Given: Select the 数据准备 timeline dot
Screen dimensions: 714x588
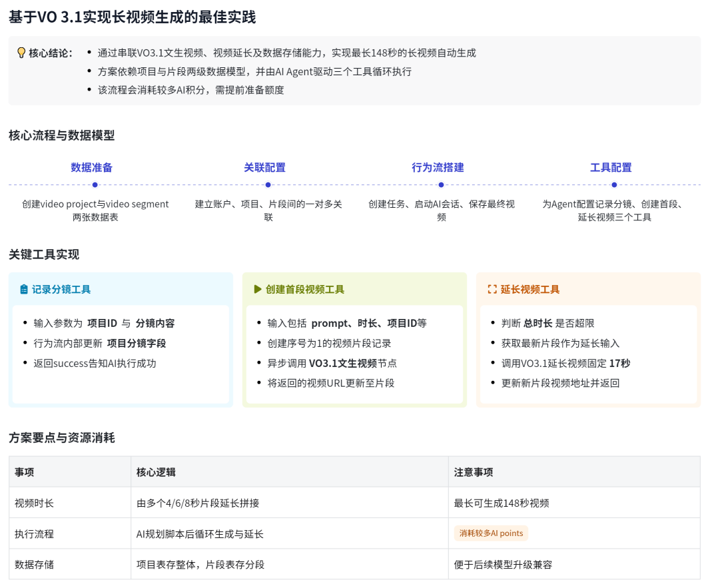Looking at the screenshot, I should [x=95, y=184].
